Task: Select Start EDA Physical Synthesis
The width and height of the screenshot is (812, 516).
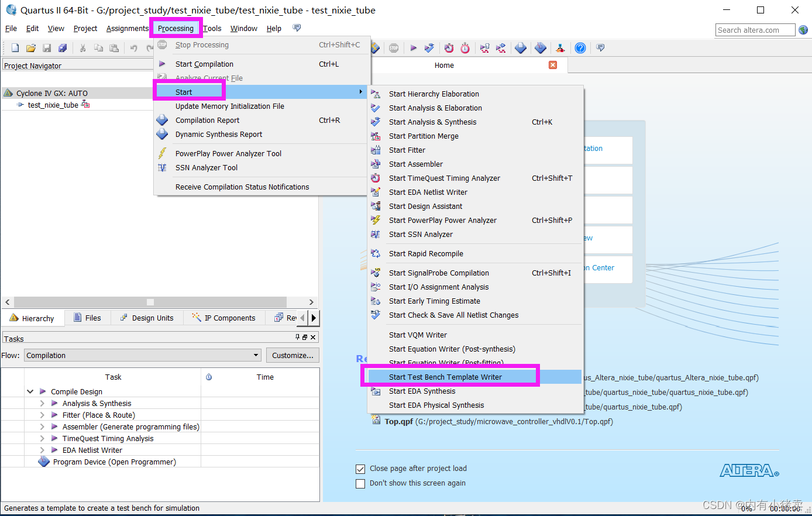Action: point(475,405)
